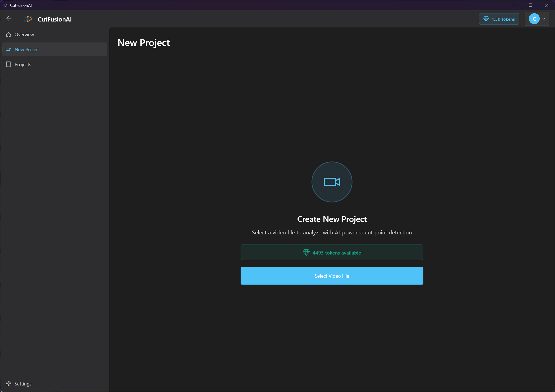Click the Projects document icon
The image size is (555, 392).
[8, 65]
